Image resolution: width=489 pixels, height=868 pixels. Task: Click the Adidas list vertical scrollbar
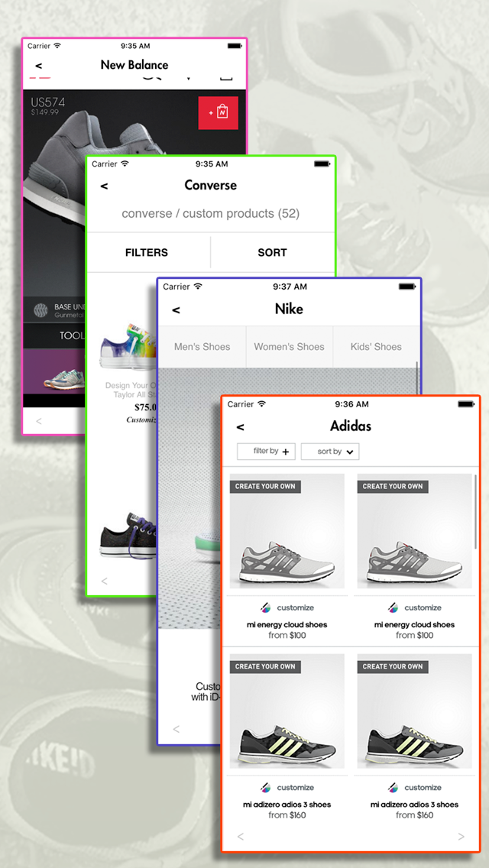point(475,511)
